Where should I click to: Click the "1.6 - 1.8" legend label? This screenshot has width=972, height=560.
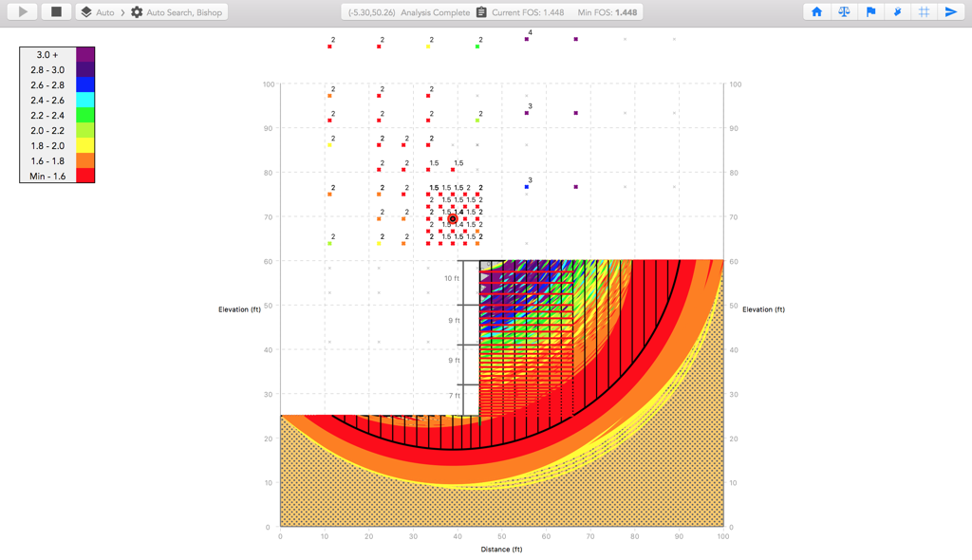click(47, 161)
